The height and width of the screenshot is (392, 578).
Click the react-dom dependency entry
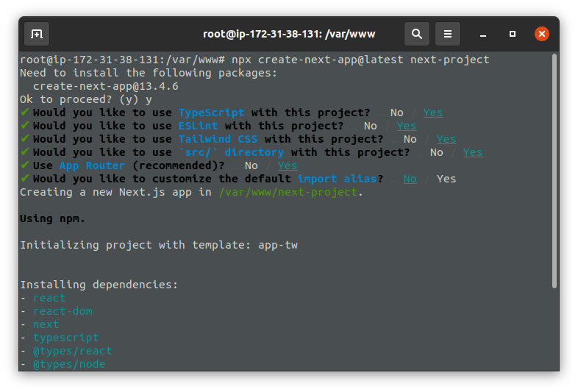coord(63,311)
